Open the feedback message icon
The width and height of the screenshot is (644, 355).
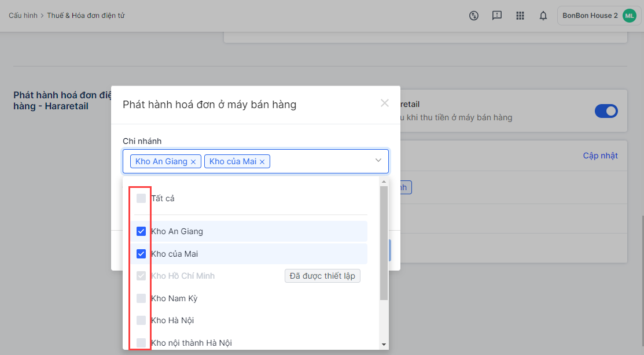[x=497, y=16]
